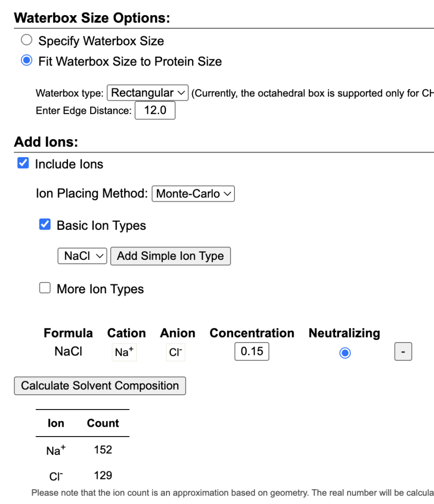The width and height of the screenshot is (434, 504).
Task: Select the Neutralizing radio for NaCl
Action: pos(345,353)
